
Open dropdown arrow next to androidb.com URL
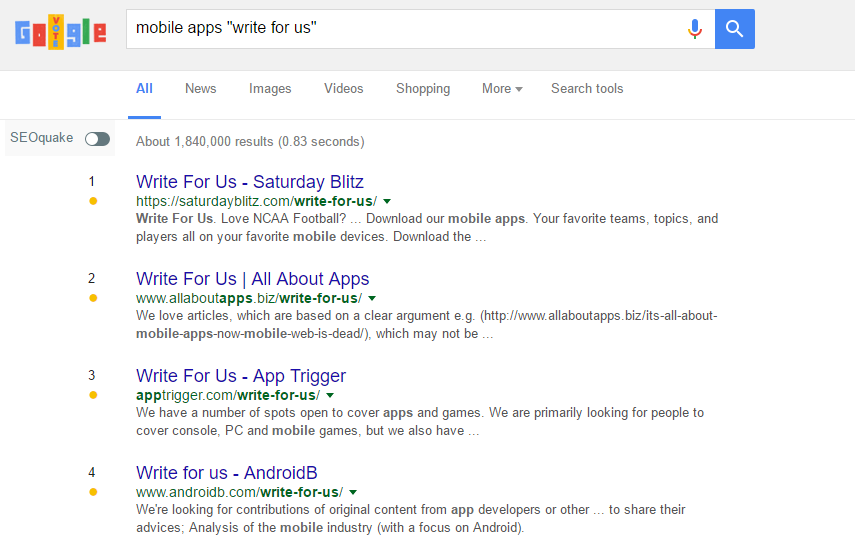pos(353,492)
